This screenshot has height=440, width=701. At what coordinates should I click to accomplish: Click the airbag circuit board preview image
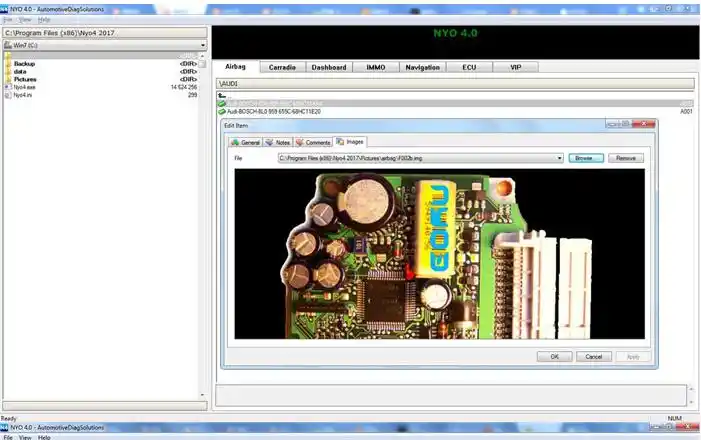click(439, 254)
